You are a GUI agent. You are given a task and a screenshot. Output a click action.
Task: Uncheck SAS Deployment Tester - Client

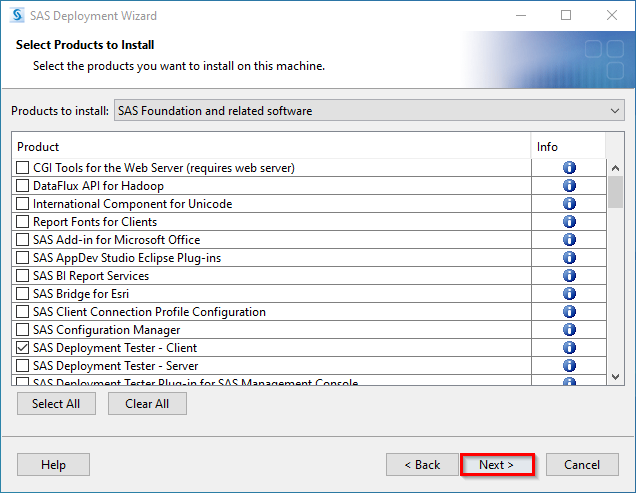click(x=22, y=348)
